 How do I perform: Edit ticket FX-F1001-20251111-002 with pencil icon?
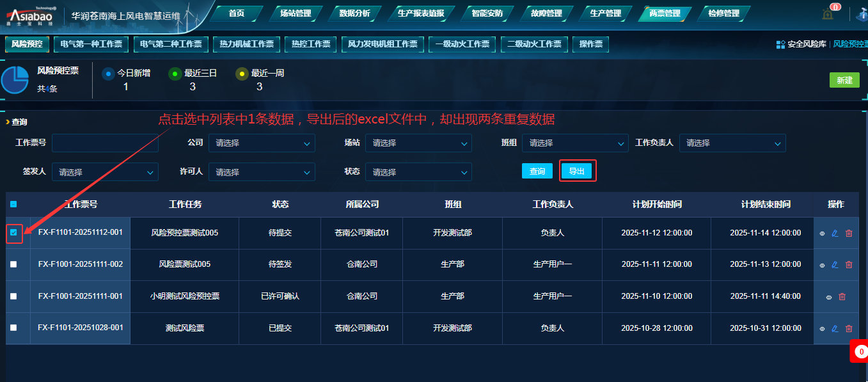click(x=835, y=265)
